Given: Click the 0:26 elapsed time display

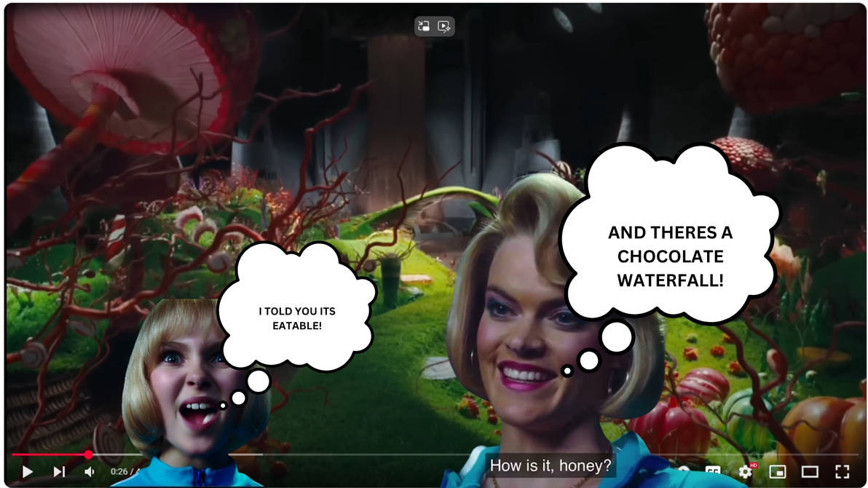Looking at the screenshot, I should 119,471.
